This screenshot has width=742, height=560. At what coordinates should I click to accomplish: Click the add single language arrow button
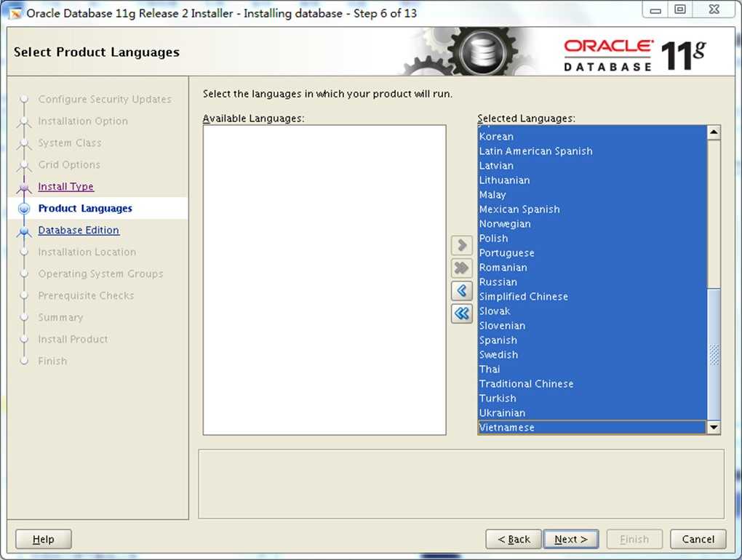[462, 246]
